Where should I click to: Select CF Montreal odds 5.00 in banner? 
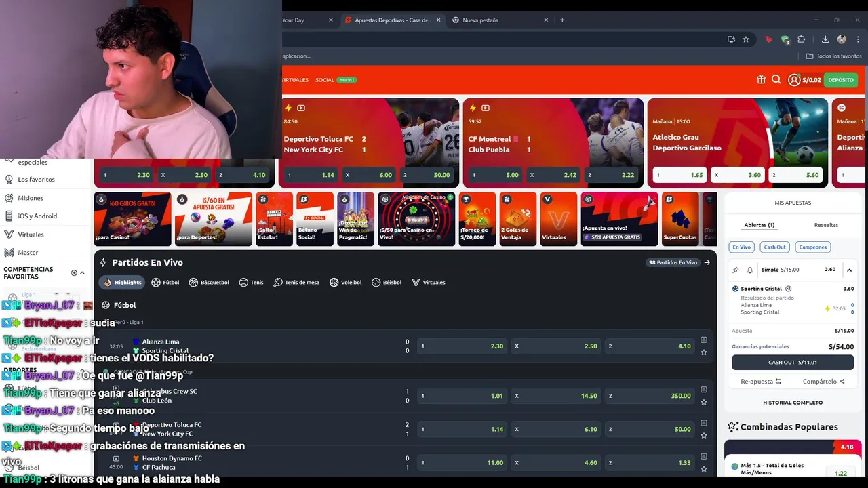(x=495, y=175)
